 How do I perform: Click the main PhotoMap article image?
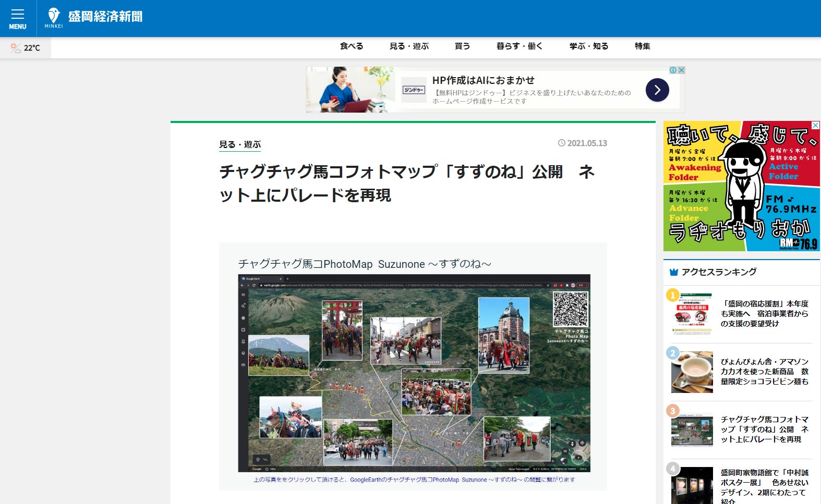coord(414,373)
